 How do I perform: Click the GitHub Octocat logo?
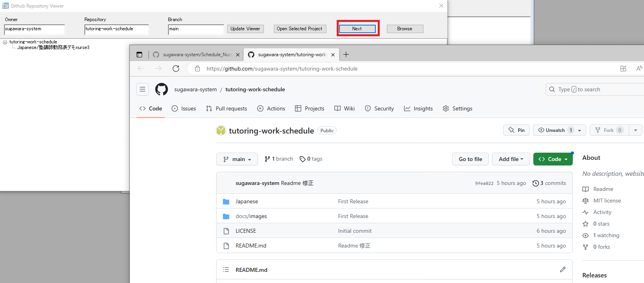[x=162, y=89]
